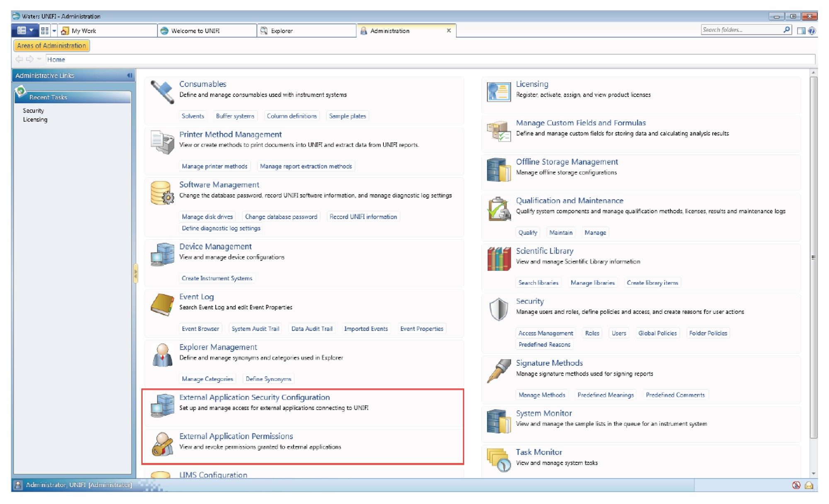The height and width of the screenshot is (504, 829).
Task: Click the Define Synonyms link
Action: tap(268, 379)
